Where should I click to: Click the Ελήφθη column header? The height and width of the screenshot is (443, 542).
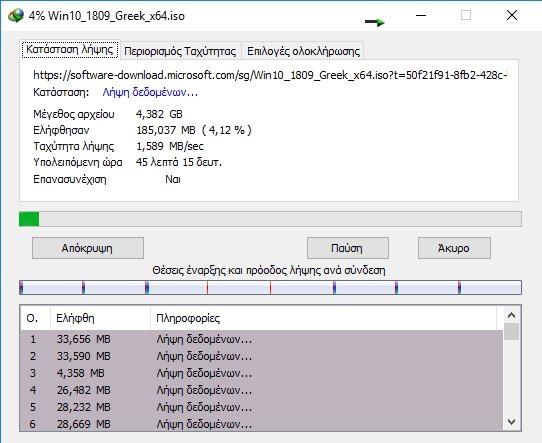(x=101, y=318)
